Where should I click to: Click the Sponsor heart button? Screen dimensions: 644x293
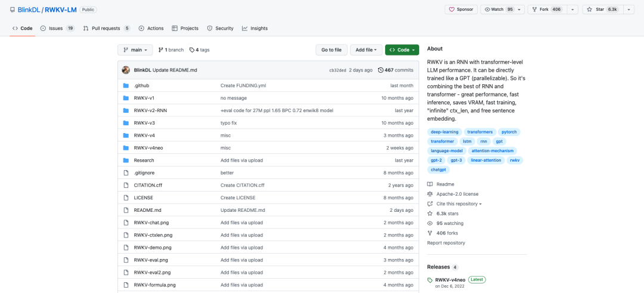[x=461, y=10]
